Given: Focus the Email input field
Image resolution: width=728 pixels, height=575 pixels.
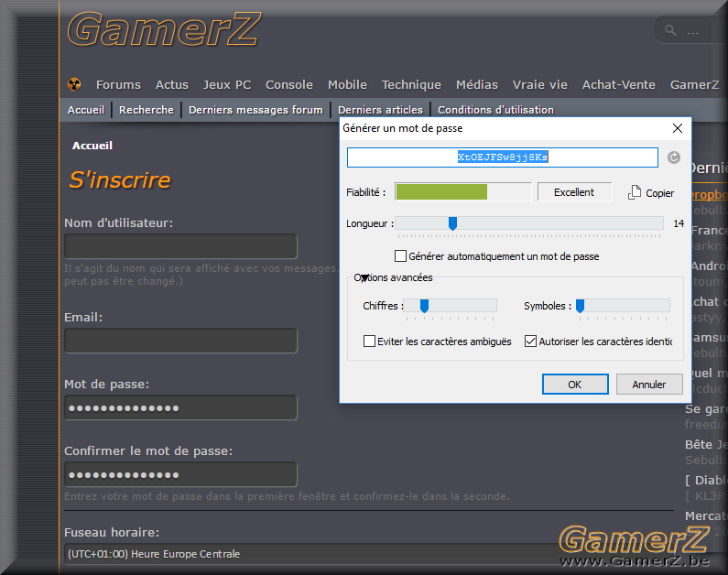Looking at the screenshot, I should tap(180, 341).
